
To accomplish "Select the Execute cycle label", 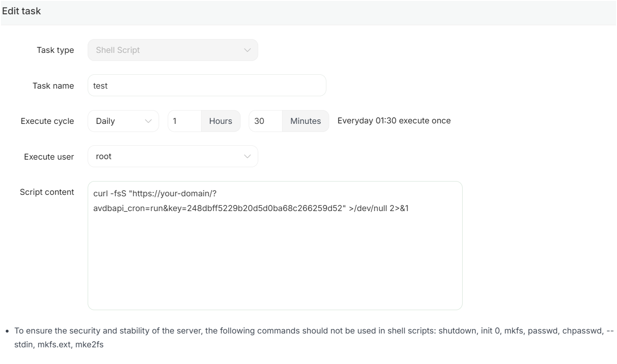I will [47, 121].
